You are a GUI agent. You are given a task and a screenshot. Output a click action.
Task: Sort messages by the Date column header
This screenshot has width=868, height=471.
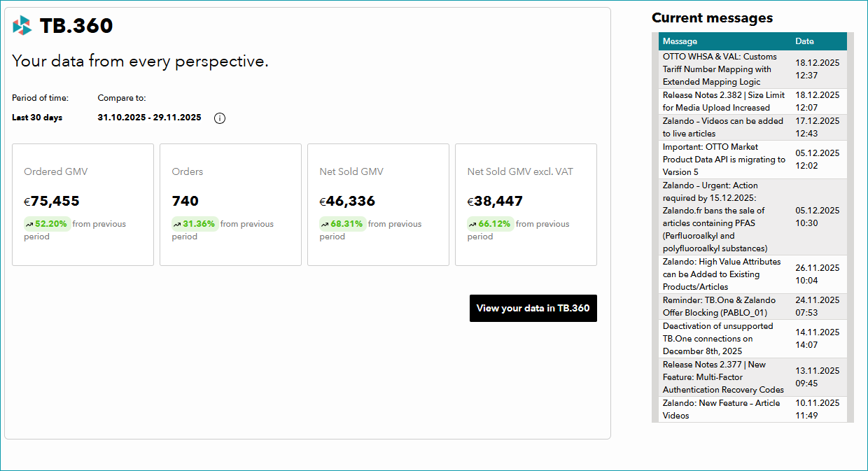[804, 41]
